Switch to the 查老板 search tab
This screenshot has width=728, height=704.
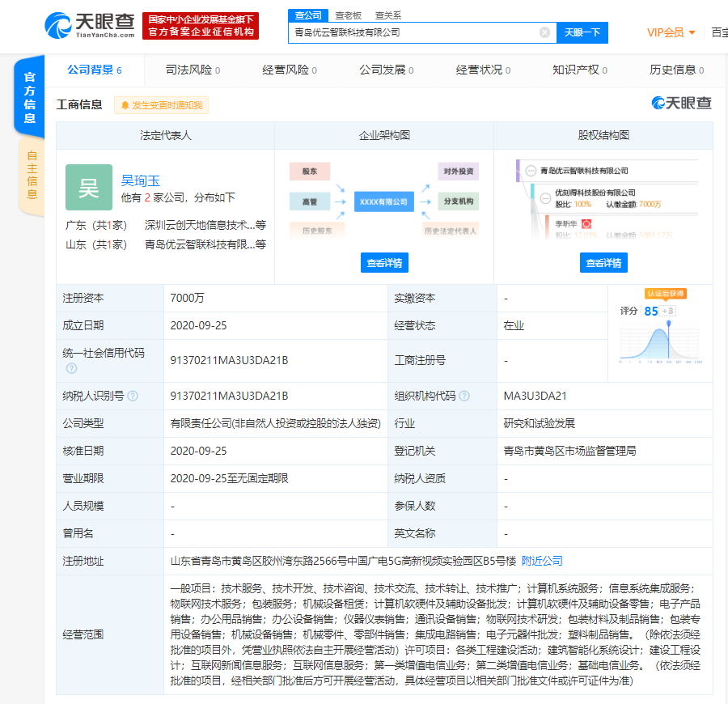click(348, 15)
